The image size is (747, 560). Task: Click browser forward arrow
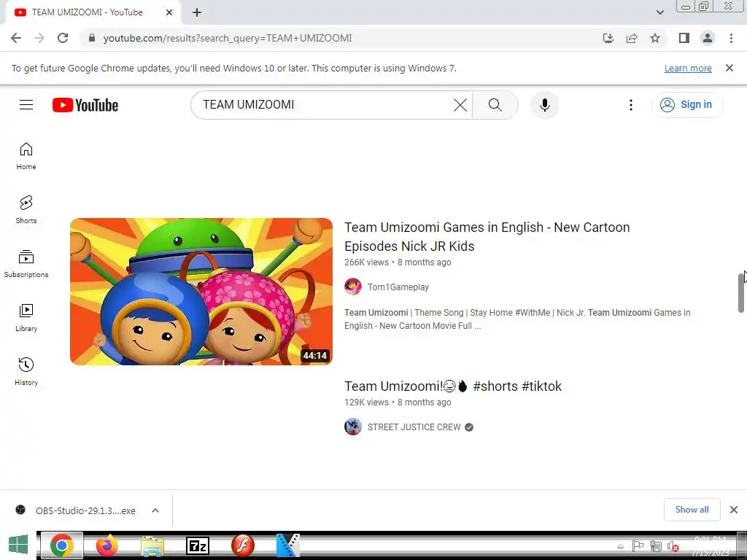click(39, 38)
